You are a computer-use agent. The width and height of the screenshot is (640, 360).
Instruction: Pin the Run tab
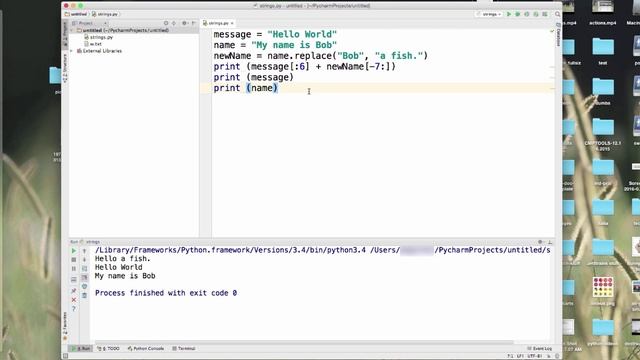74,291
